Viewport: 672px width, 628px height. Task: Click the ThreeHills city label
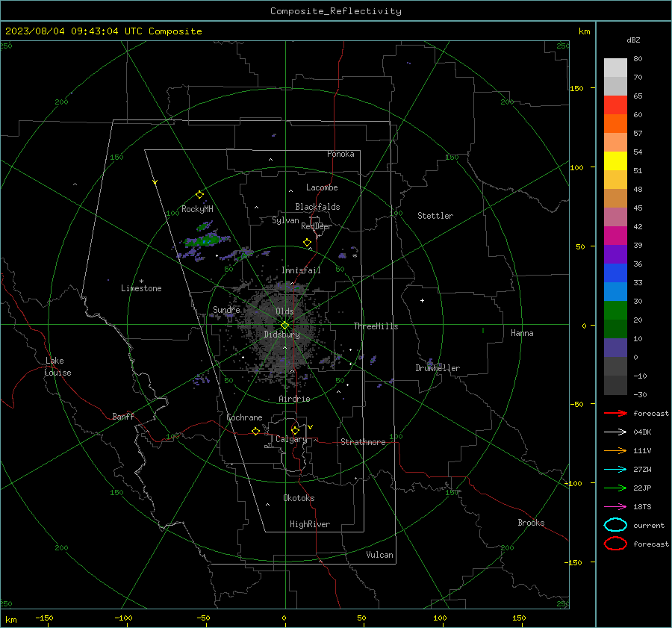click(376, 326)
